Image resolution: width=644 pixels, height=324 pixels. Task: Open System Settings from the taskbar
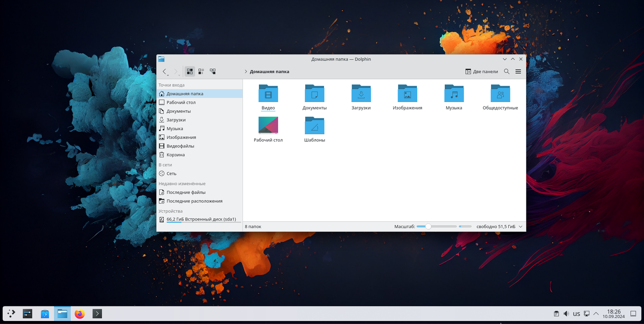pos(27,314)
